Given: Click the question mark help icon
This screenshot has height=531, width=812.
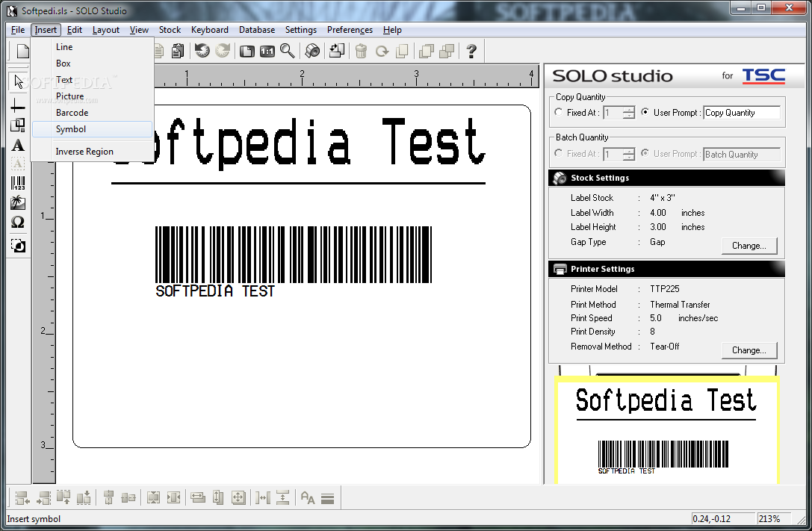Looking at the screenshot, I should [x=471, y=52].
